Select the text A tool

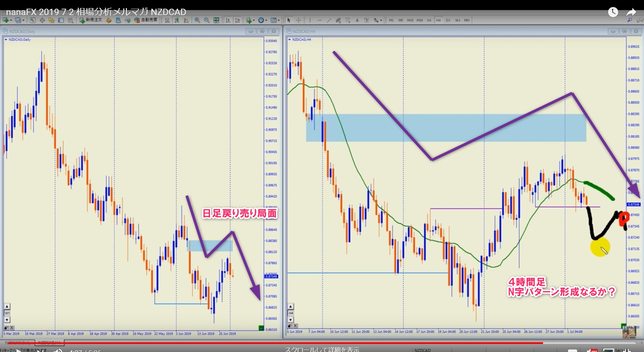tap(357, 20)
